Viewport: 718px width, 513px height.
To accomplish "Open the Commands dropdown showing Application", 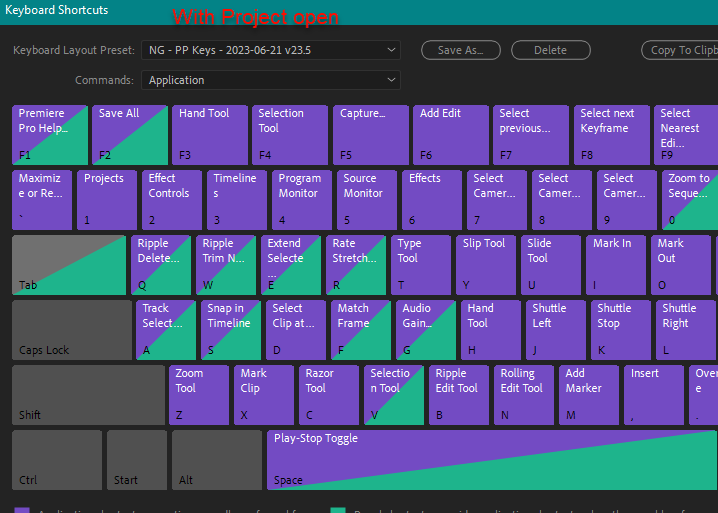I will (x=271, y=80).
